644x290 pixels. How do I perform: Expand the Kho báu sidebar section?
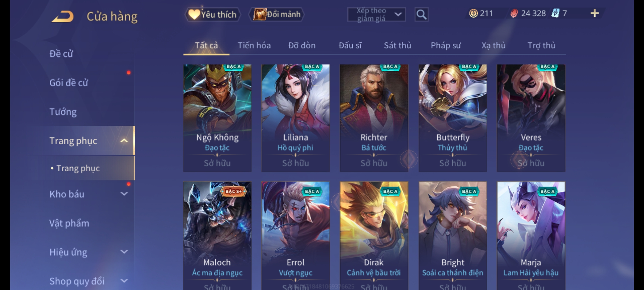pyautogui.click(x=124, y=194)
